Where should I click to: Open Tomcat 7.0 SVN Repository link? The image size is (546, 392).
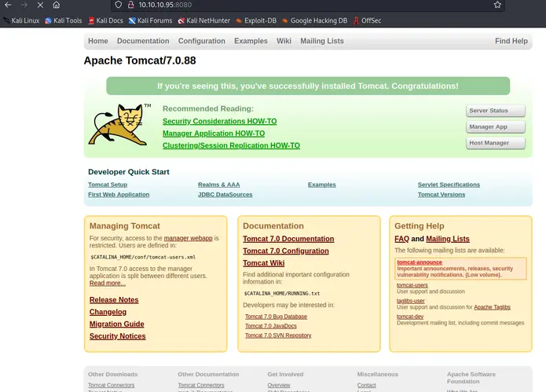click(278, 335)
